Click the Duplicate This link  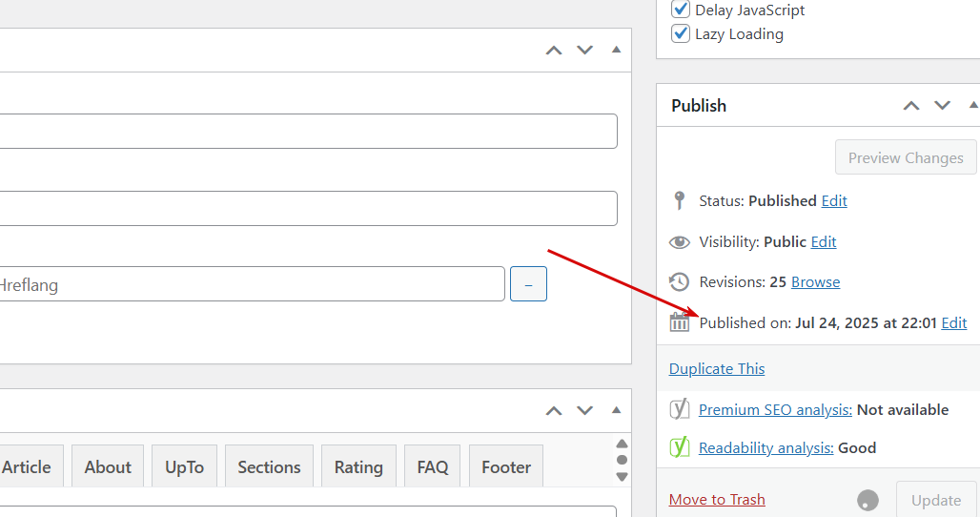click(717, 369)
